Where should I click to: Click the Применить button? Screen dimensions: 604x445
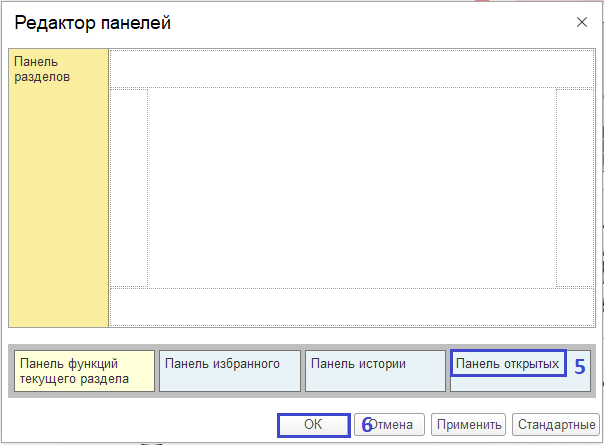(x=468, y=424)
